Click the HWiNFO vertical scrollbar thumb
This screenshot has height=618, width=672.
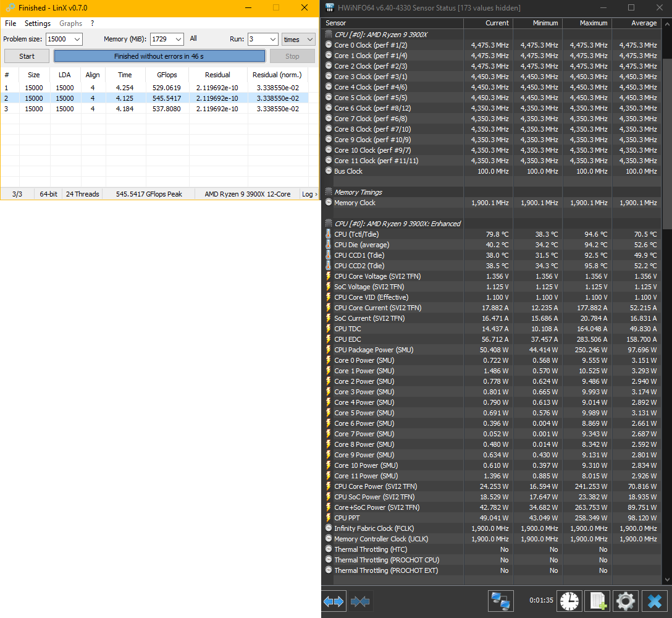667,144
